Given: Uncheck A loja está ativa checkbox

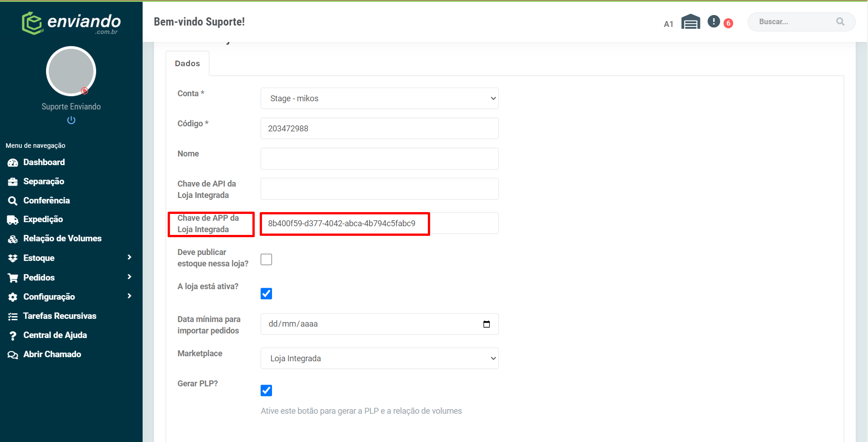Looking at the screenshot, I should 267,294.
